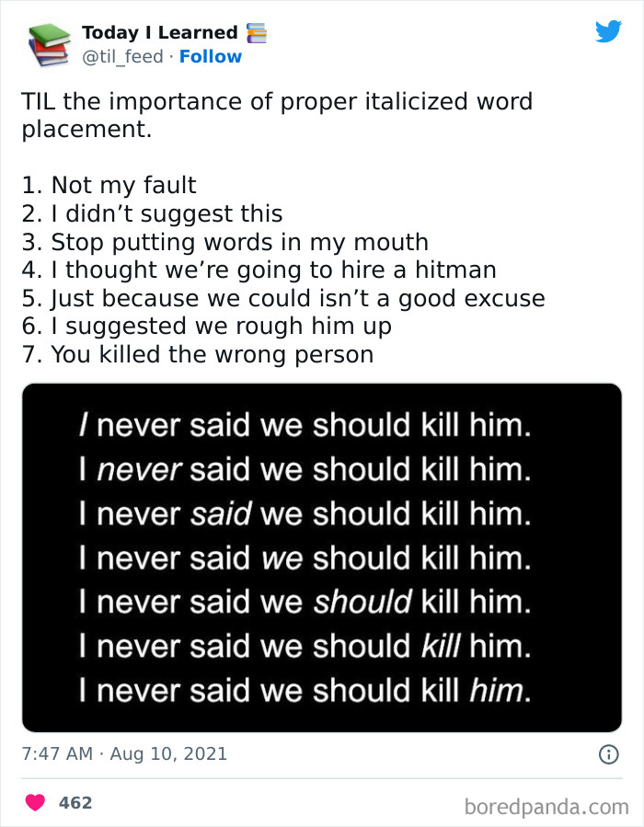Click the books emoji after account name
The image size is (644, 827).
click(256, 33)
